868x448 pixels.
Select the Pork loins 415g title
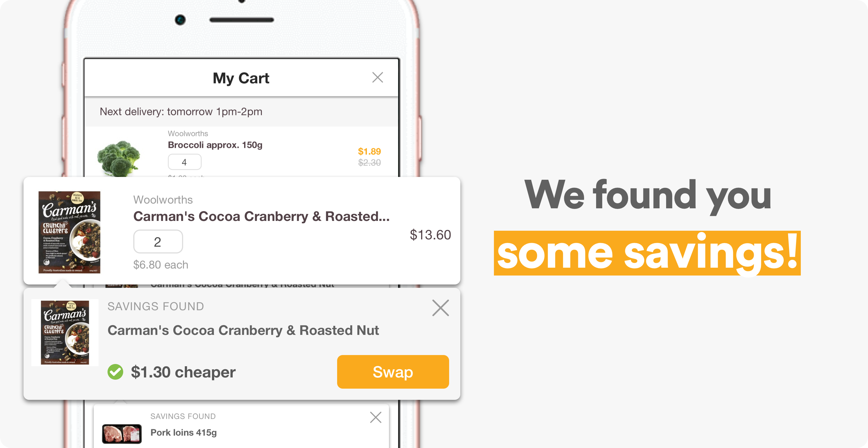pyautogui.click(x=183, y=433)
